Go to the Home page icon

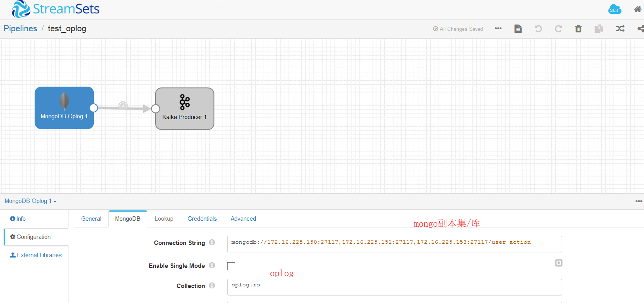pyautogui.click(x=637, y=9)
